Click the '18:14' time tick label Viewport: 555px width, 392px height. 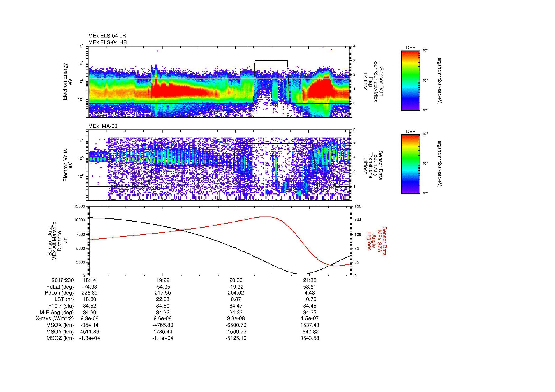click(89, 280)
